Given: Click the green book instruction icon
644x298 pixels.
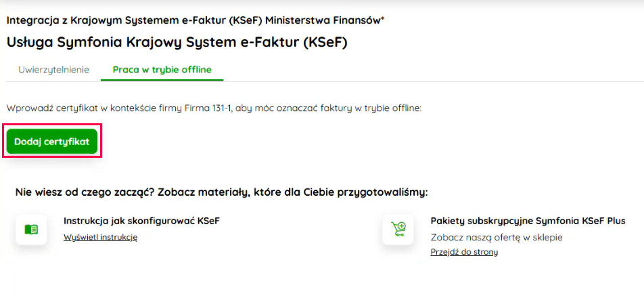Looking at the screenshot, I should coord(31,229).
